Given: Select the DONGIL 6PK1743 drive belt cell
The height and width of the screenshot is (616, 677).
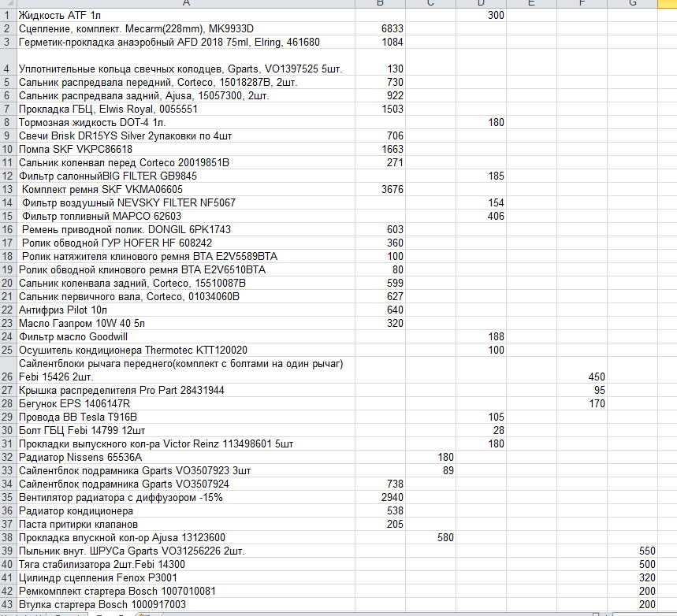Looking at the screenshot, I should coord(186,229).
